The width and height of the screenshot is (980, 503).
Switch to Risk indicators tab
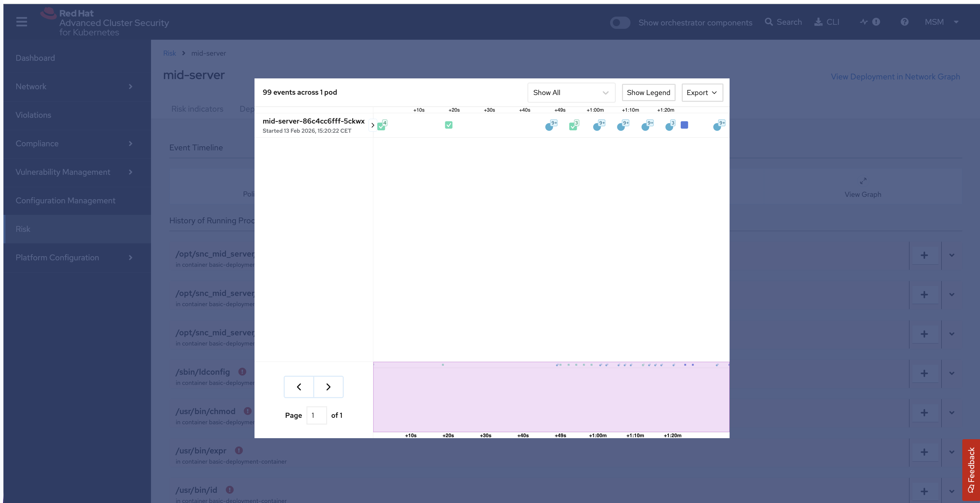(x=197, y=109)
